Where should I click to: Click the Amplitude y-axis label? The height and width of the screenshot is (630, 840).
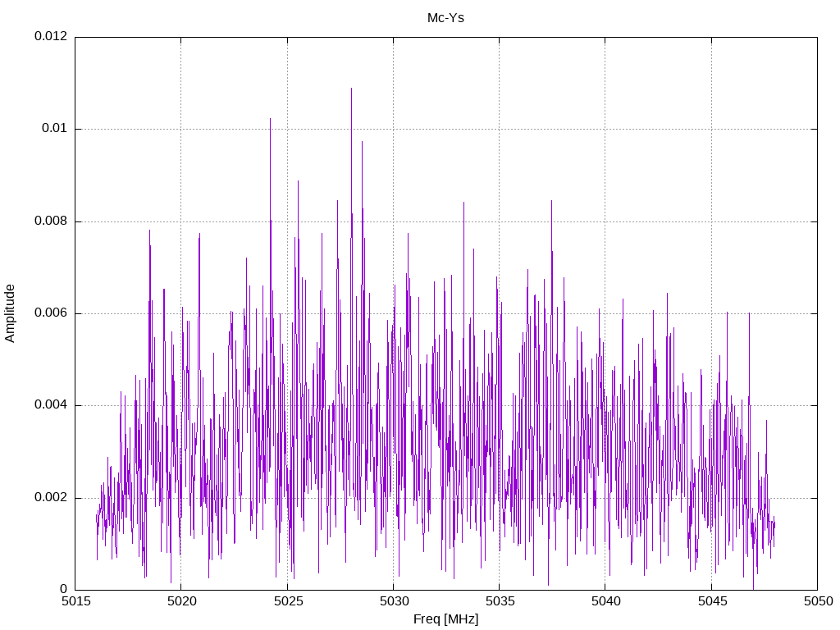(x=10, y=313)
